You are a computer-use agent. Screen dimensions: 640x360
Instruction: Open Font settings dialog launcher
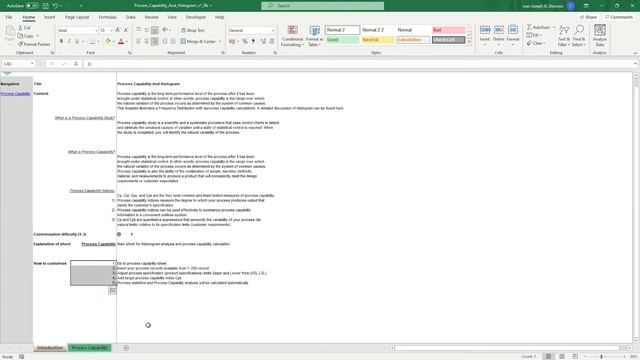pyautogui.click(x=129, y=53)
